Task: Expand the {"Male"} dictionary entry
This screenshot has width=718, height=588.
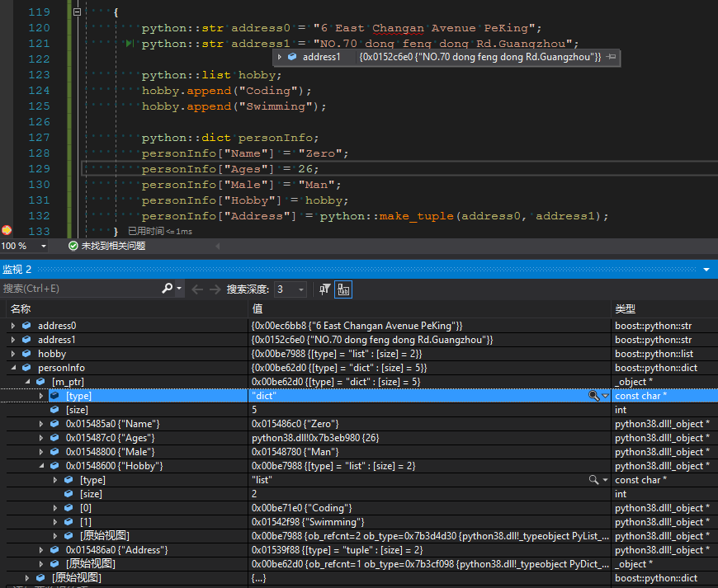Action: pos(40,452)
